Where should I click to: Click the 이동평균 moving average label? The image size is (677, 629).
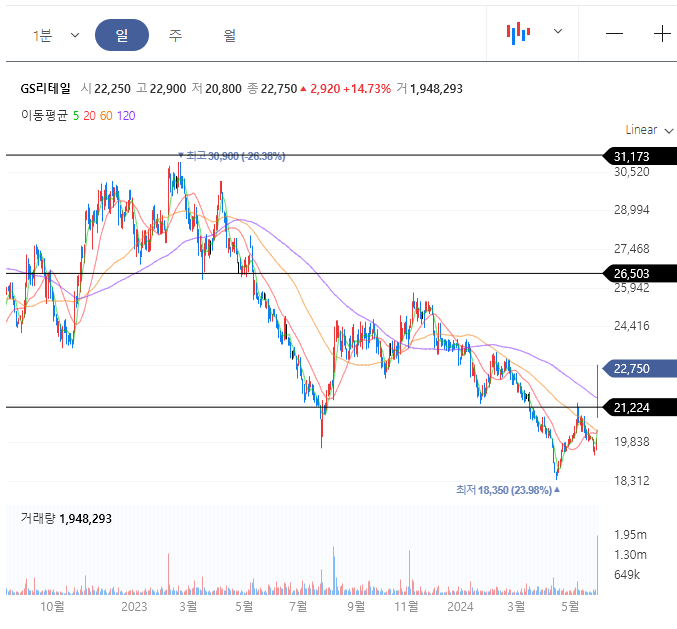click(x=44, y=115)
